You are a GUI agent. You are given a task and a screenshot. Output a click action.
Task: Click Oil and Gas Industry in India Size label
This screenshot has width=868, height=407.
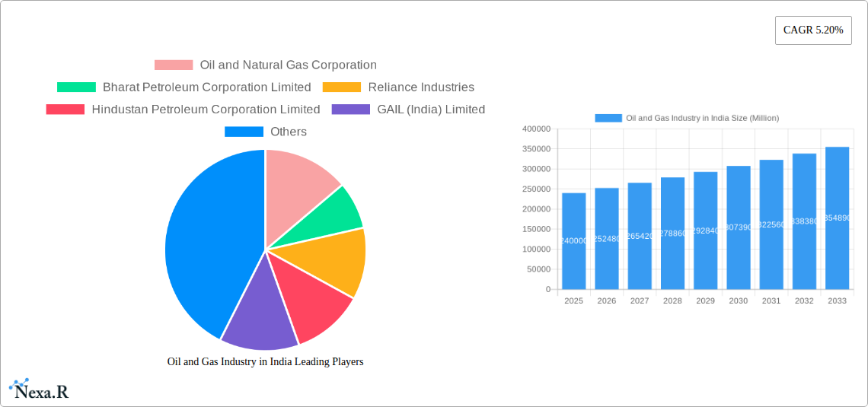pos(703,118)
